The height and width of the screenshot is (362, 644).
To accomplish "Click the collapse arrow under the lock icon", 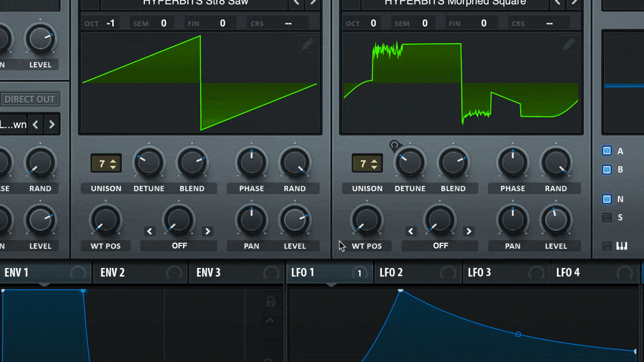I will [x=270, y=320].
